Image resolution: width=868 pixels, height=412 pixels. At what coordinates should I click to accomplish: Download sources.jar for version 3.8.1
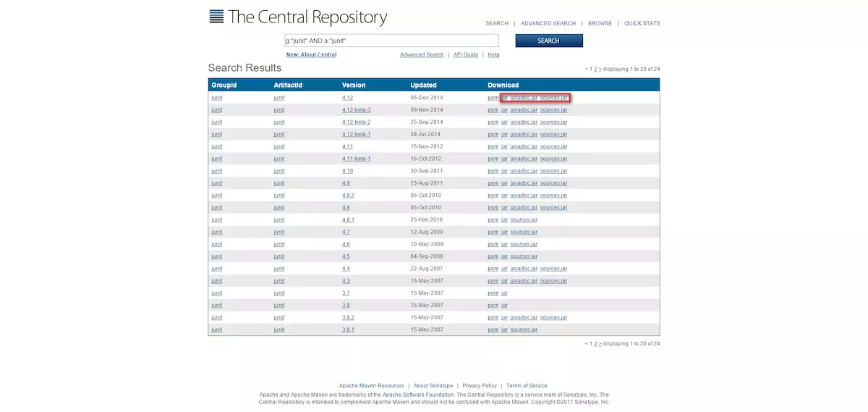pos(524,329)
